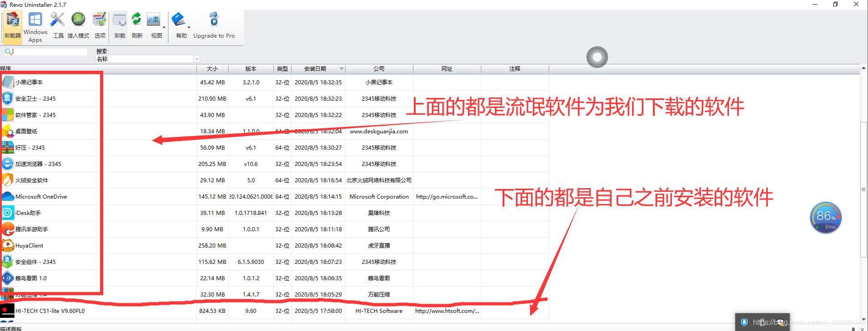The width and height of the screenshot is (868, 331).
Task: Select 小黑记事本 program icon
Action: [x=8, y=83]
